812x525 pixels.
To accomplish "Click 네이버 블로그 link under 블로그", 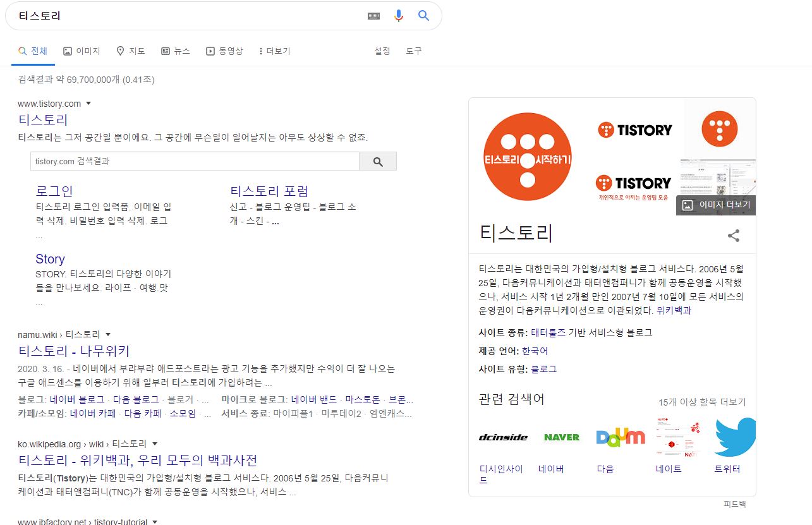I will click(77, 400).
